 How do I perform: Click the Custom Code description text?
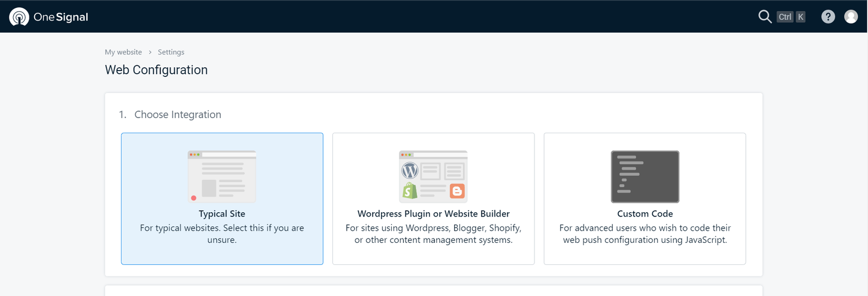645,234
